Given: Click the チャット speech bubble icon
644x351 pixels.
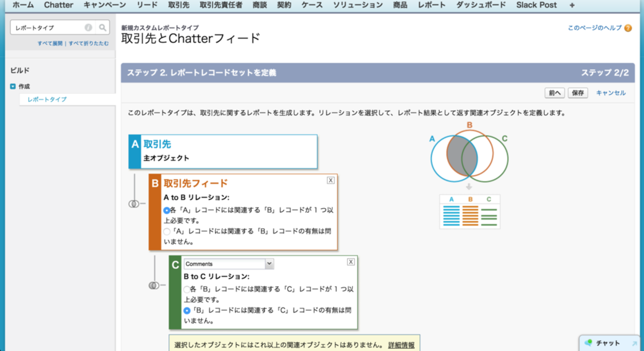Looking at the screenshot, I should point(588,343).
